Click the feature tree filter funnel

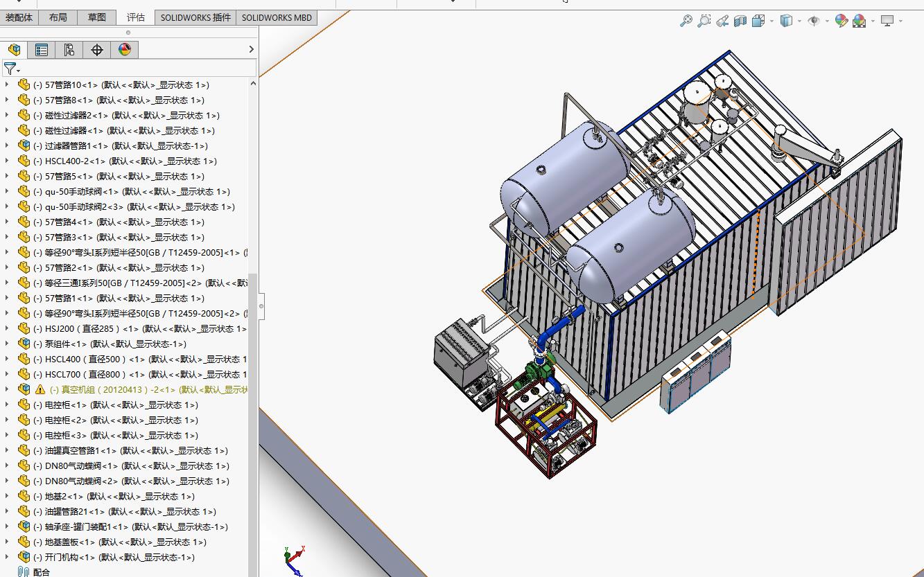(x=11, y=69)
